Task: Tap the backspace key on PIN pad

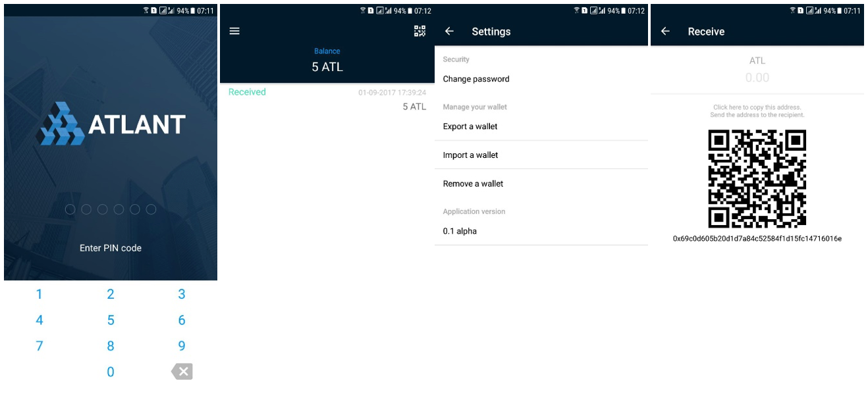Action: [x=182, y=372]
